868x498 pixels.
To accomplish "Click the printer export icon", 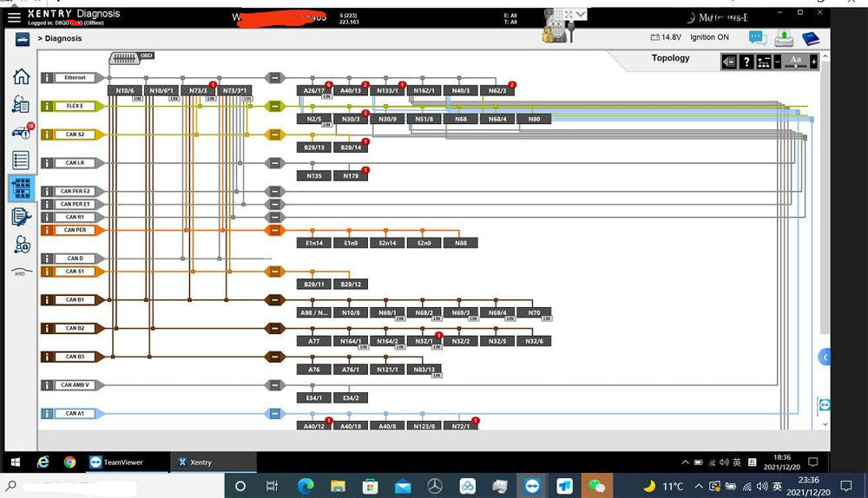I will click(x=784, y=38).
